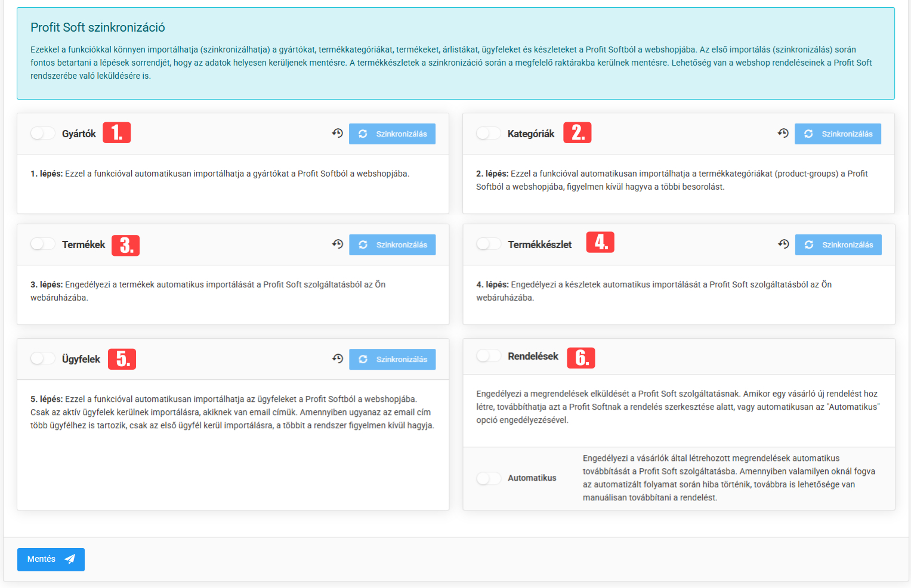Open sync history icon for Ügyfelek
This screenshot has width=911, height=588.
pyautogui.click(x=338, y=358)
